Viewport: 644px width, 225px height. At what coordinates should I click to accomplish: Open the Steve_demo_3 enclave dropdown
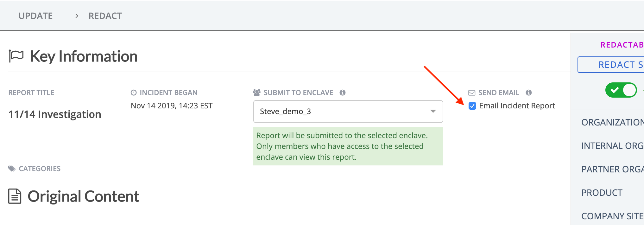tap(348, 112)
